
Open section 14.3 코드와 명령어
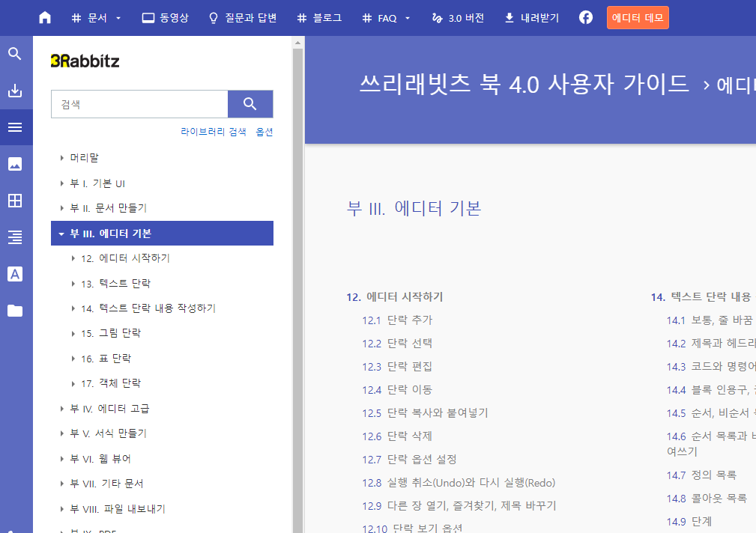tap(711, 366)
